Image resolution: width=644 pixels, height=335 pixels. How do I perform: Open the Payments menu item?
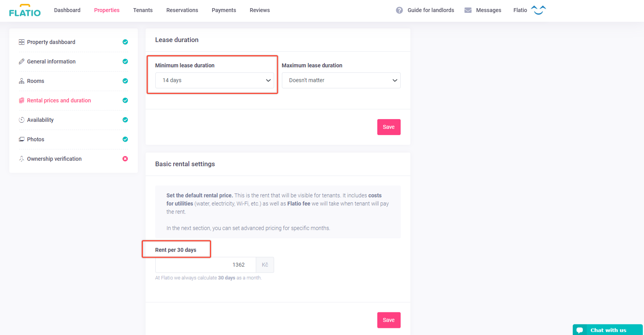(223, 10)
